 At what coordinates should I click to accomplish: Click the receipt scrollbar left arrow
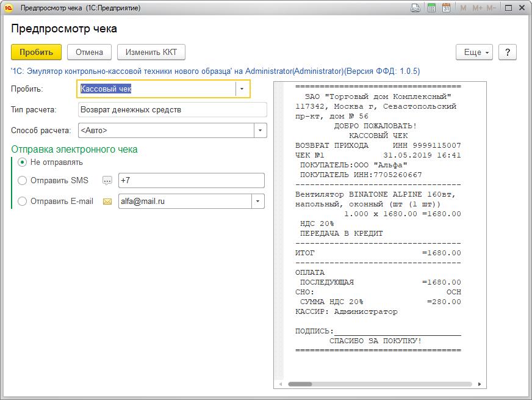(281, 384)
